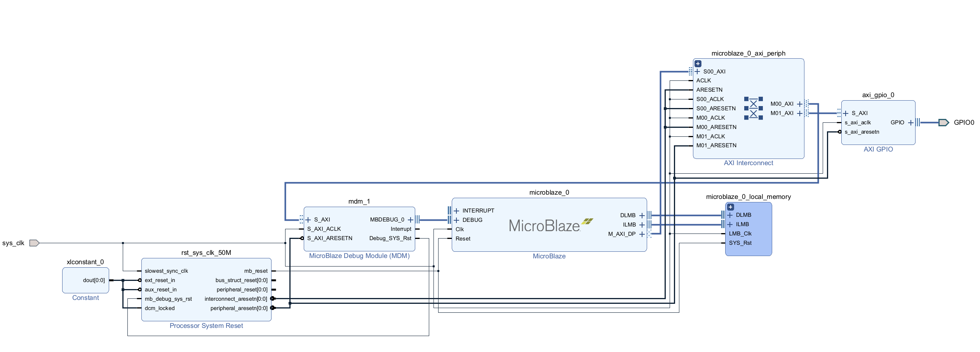The height and width of the screenshot is (352, 980).
Task: Select the aux_reset_in pin
Action: 160,290
